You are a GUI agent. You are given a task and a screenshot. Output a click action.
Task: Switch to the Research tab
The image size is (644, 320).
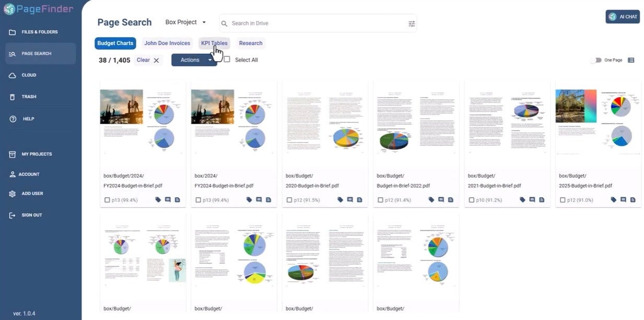pyautogui.click(x=251, y=43)
